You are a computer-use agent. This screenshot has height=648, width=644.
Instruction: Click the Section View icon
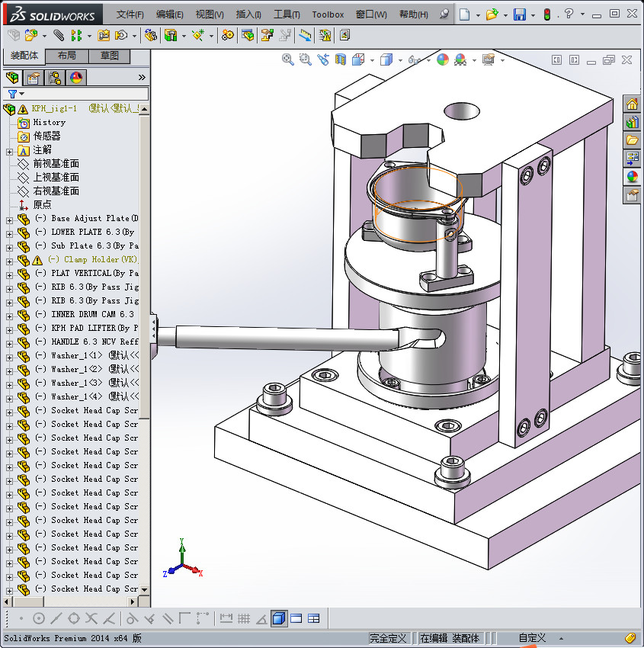(x=341, y=60)
